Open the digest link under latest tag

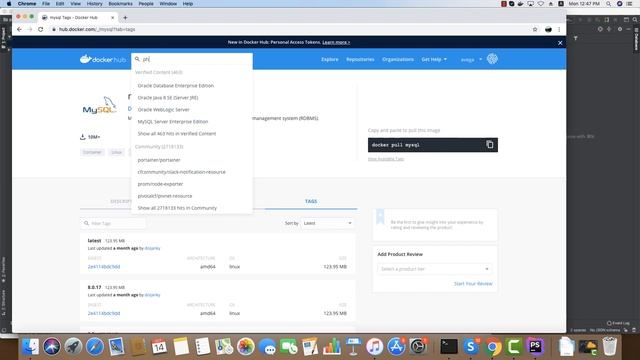point(104,267)
